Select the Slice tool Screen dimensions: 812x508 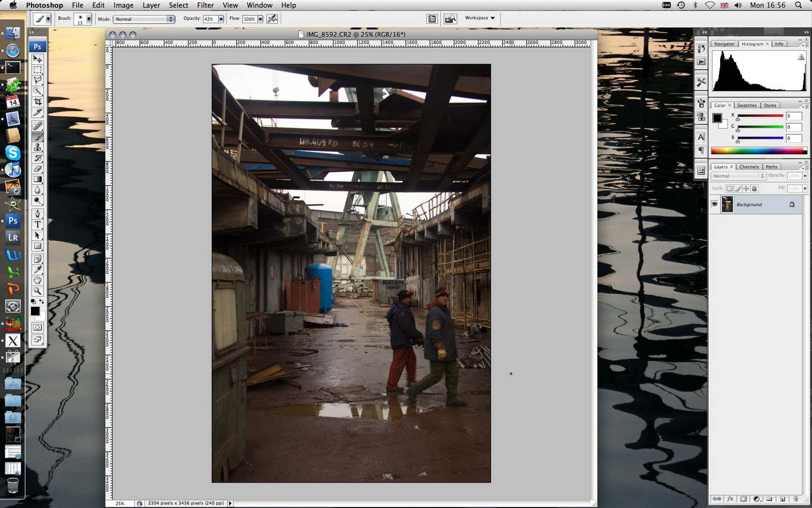click(x=38, y=112)
